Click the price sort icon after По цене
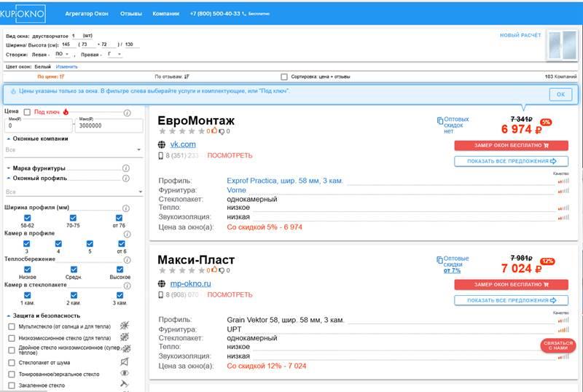 [x=62, y=77]
